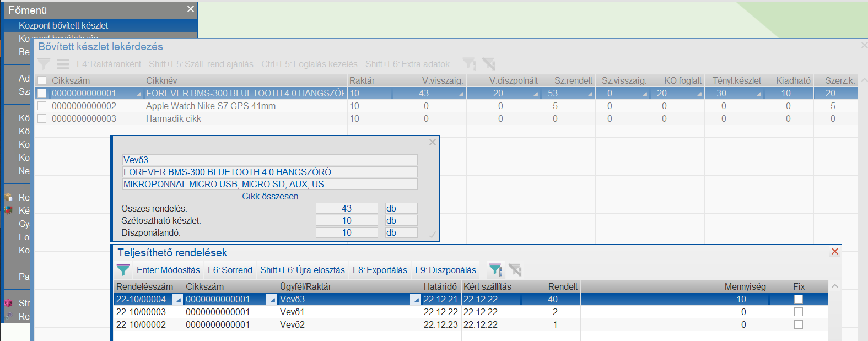This screenshot has height=341, width=868.
Task: Click the active filter icon beside F9: Diszponálás
Action: 495,270
